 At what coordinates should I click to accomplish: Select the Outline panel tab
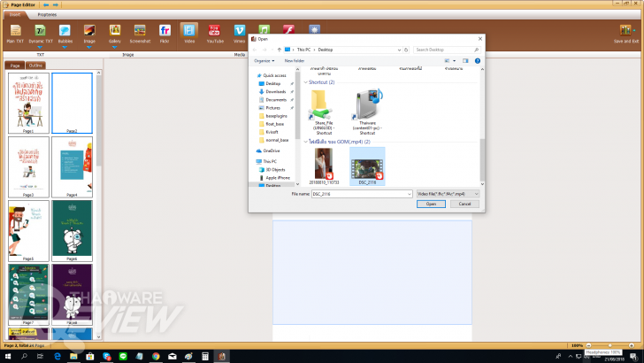pos(35,66)
